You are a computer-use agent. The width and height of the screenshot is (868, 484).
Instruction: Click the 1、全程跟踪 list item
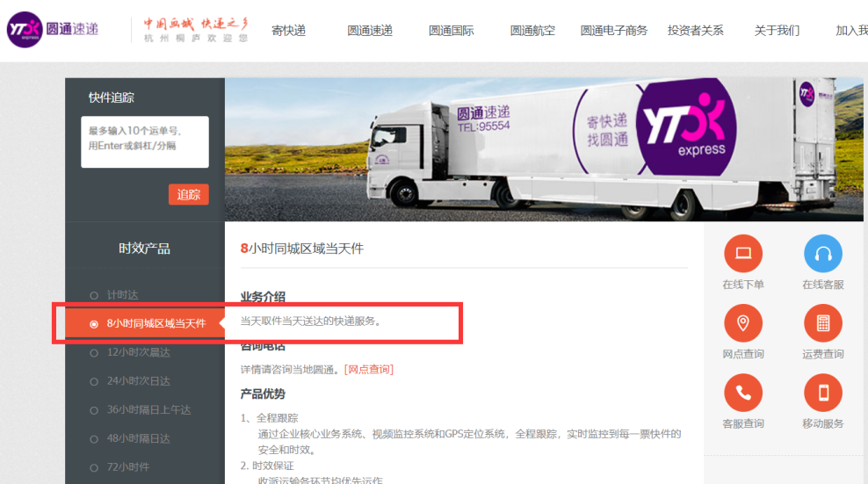270,418
